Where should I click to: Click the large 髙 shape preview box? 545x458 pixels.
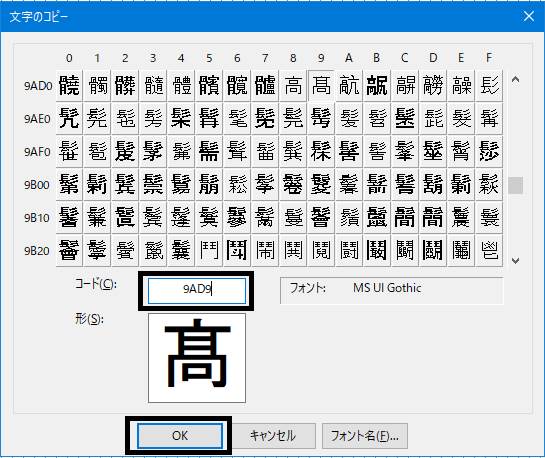click(x=197, y=358)
